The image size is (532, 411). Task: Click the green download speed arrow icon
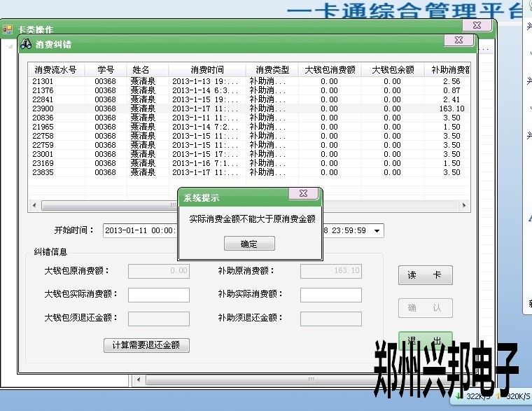[457, 396]
